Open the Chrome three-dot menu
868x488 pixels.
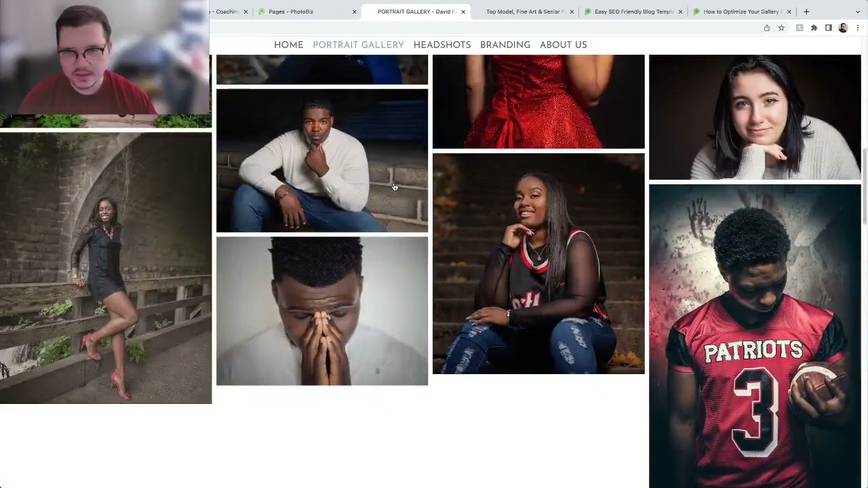(x=858, y=28)
